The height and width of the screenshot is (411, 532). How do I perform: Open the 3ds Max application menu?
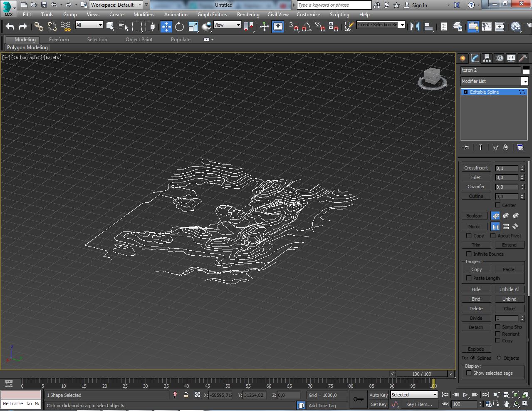tap(8, 8)
